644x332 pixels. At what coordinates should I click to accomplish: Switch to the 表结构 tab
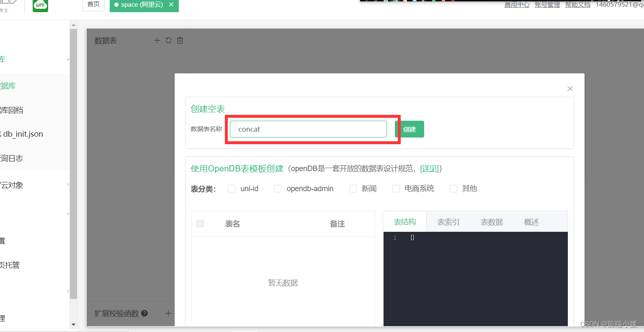(x=405, y=222)
